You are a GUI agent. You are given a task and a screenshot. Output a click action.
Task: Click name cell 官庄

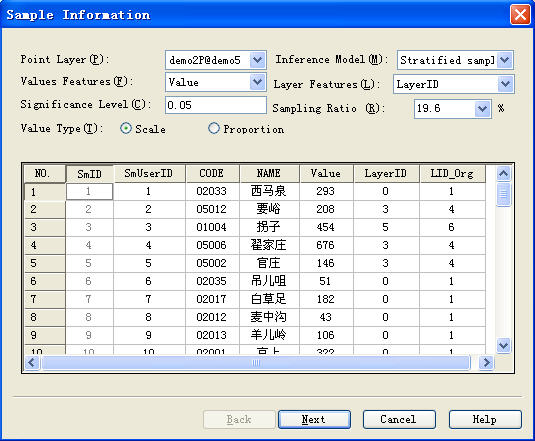pos(269,264)
